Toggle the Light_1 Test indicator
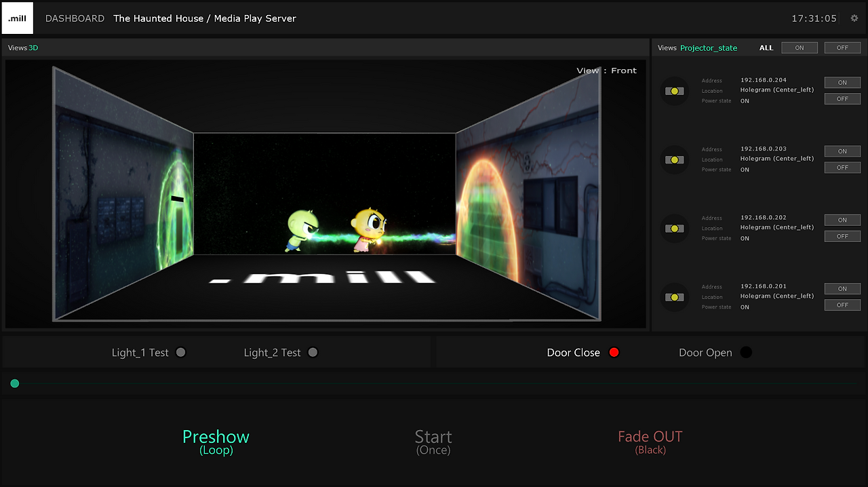 point(180,352)
